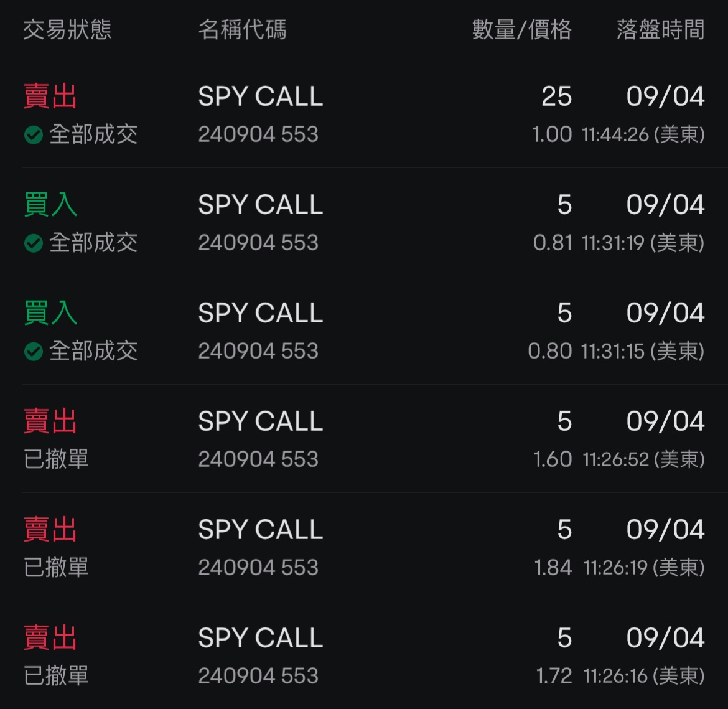Tap green 買入 label of the 0.80 order

[50, 313]
